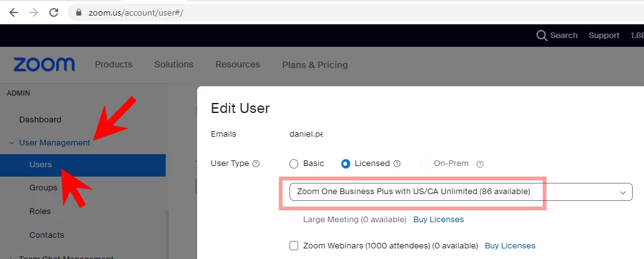This screenshot has height=259, width=644.
Task: Click the padlock site info icon
Action: [79, 12]
